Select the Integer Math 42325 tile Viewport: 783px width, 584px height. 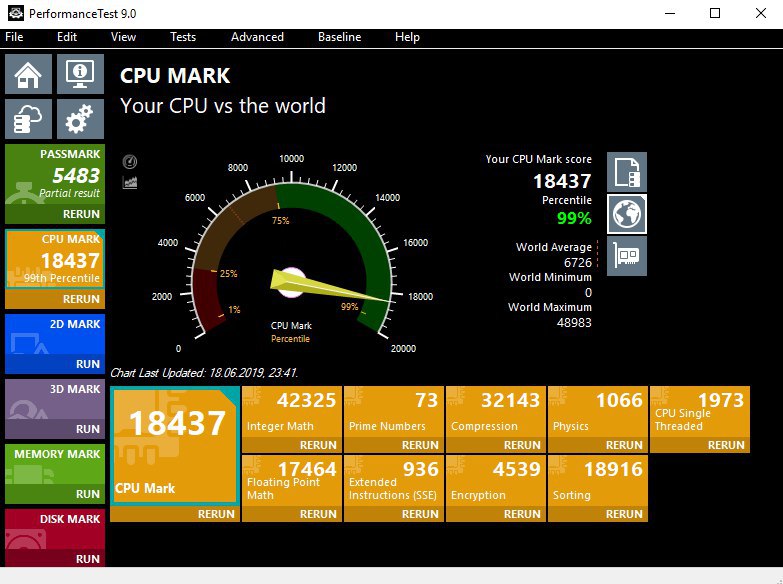(292, 412)
